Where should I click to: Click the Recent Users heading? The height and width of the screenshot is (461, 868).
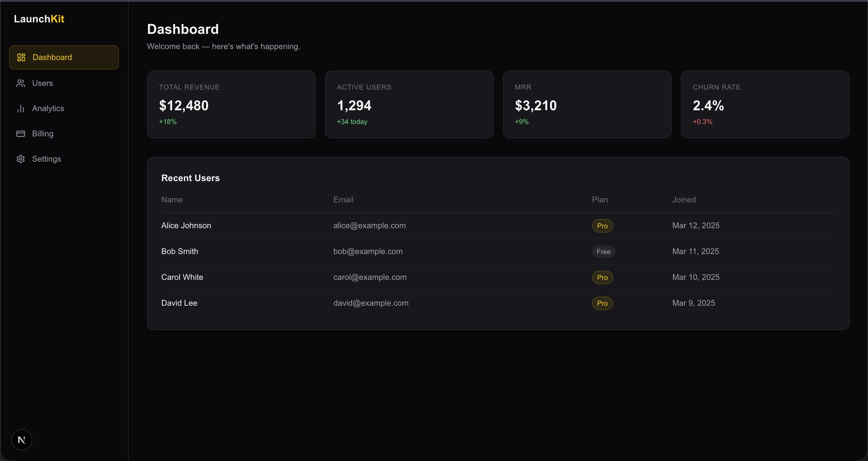(191, 178)
